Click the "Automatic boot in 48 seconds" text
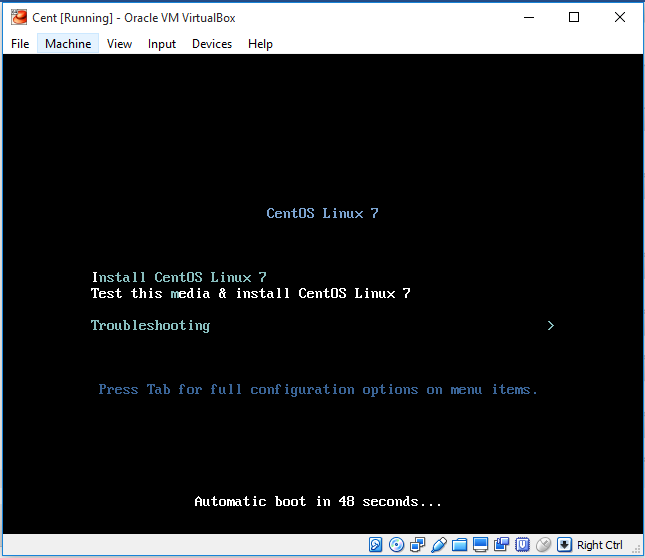Viewport: 645px width, 558px height. pyautogui.click(x=318, y=501)
